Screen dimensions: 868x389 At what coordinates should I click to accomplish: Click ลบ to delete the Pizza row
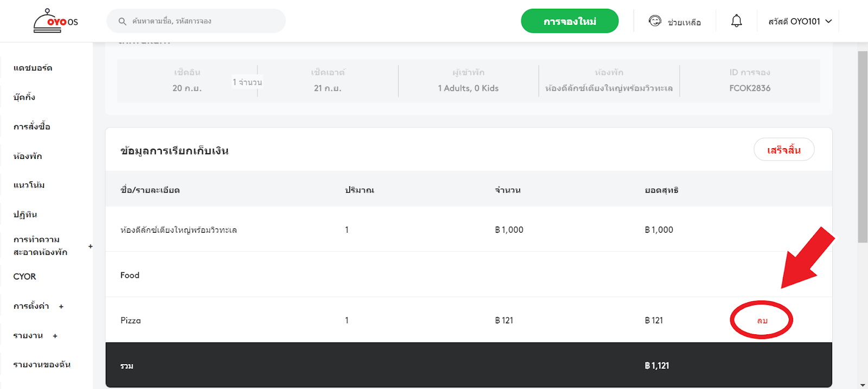pos(762,321)
